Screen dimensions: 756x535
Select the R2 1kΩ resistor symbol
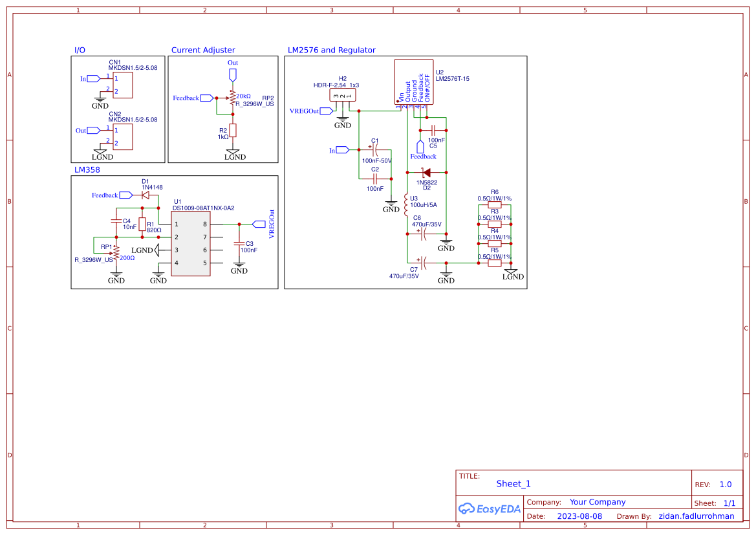coord(232,131)
